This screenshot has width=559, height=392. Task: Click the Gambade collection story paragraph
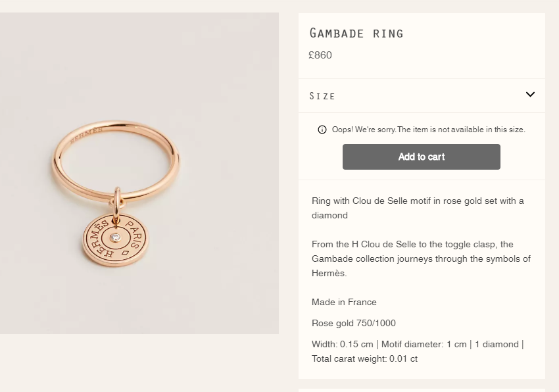coord(421,258)
